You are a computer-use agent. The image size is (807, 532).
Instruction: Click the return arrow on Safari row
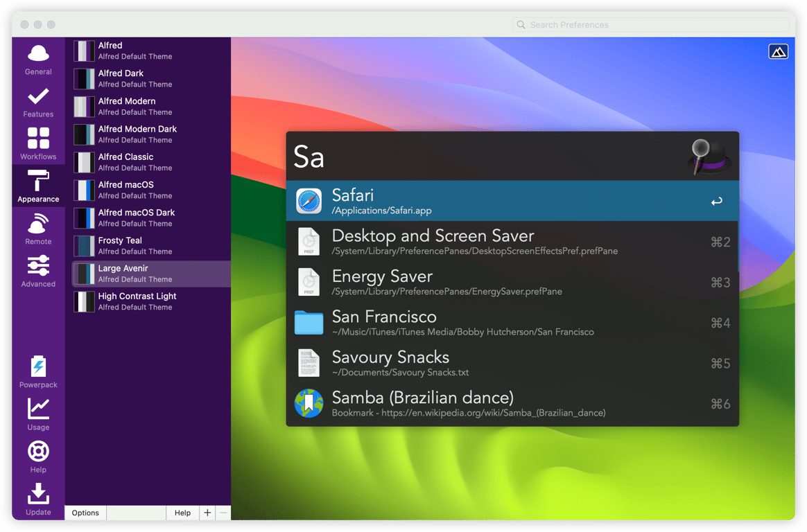716,202
